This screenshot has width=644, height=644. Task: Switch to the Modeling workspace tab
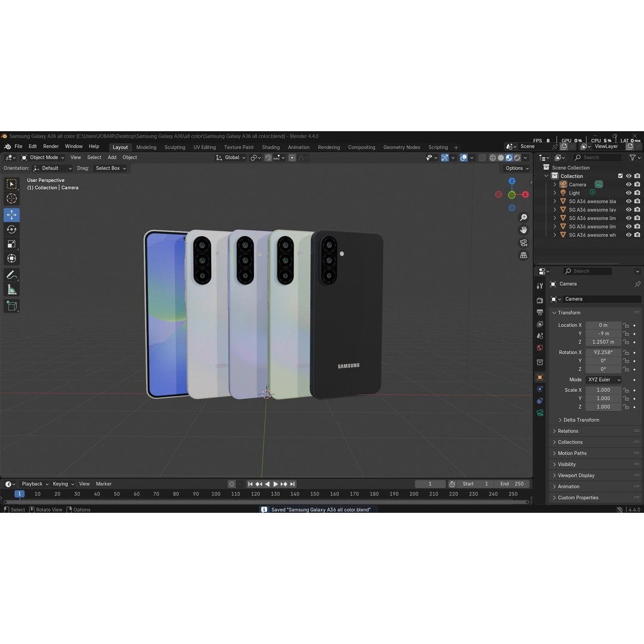pyautogui.click(x=146, y=147)
